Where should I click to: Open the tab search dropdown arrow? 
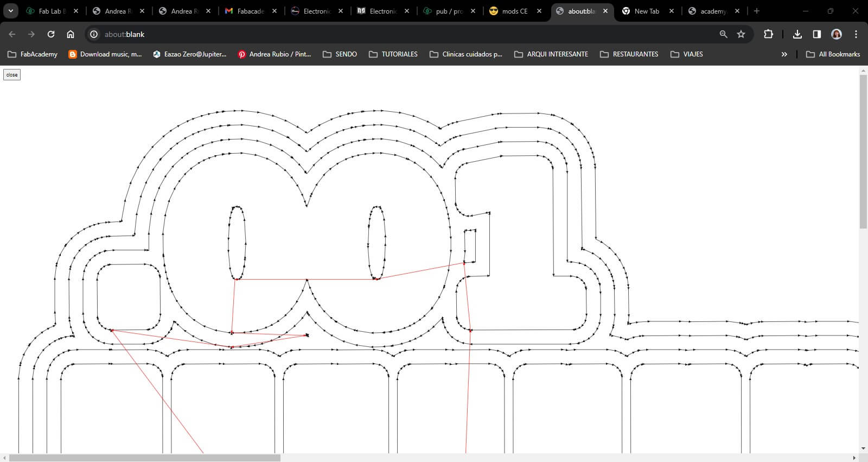[10, 11]
